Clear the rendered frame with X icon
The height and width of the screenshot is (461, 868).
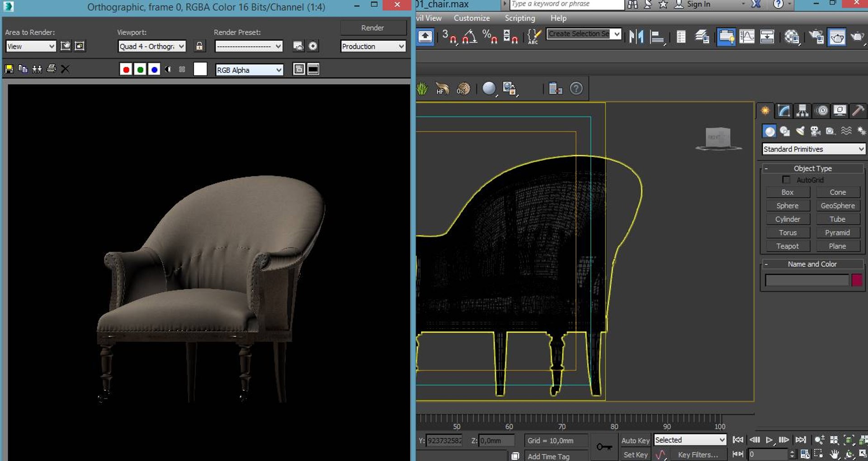[65, 69]
